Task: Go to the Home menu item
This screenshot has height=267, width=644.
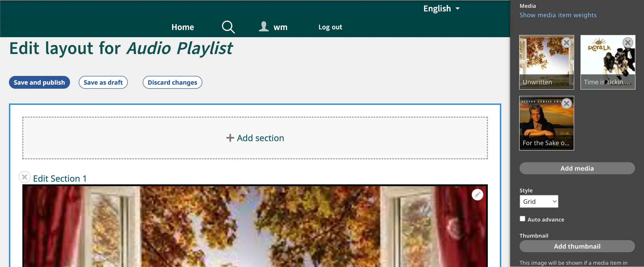Action: 183,27
